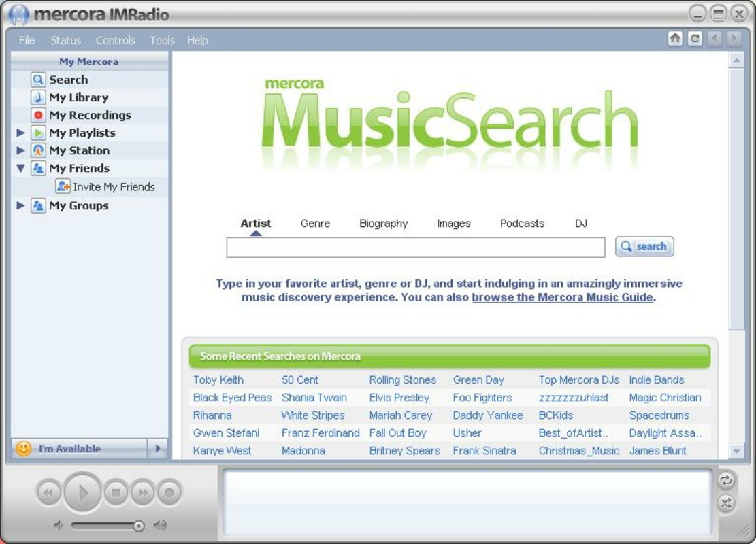Click the loud speaker volume icon
Viewport: 756px width, 544px height.
pyautogui.click(x=160, y=525)
